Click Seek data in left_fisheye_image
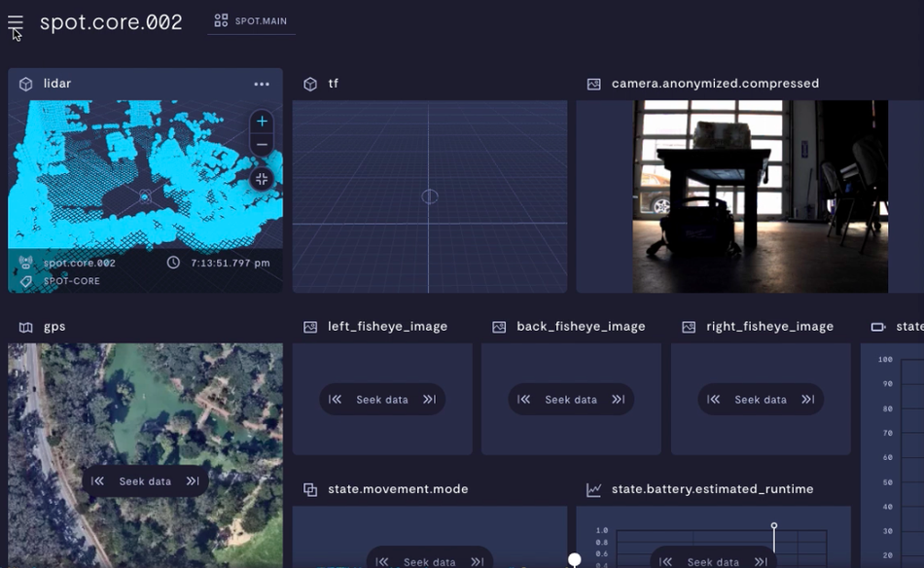The width and height of the screenshot is (924, 568). (382, 400)
